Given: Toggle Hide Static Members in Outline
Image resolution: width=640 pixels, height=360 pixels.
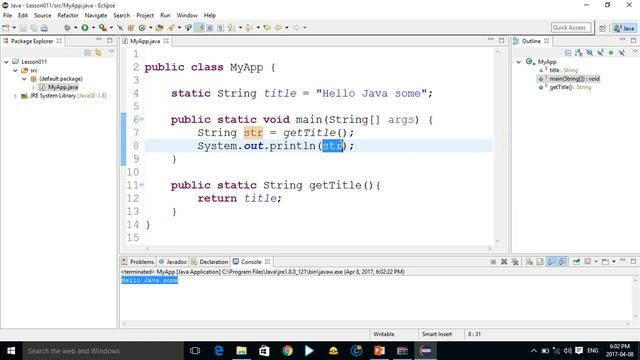Looking at the screenshot, I should click(600, 53).
